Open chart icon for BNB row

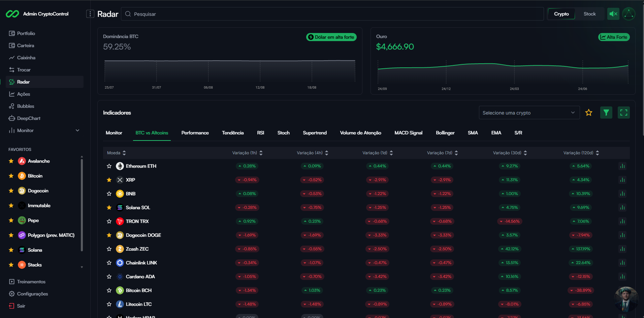tap(622, 194)
